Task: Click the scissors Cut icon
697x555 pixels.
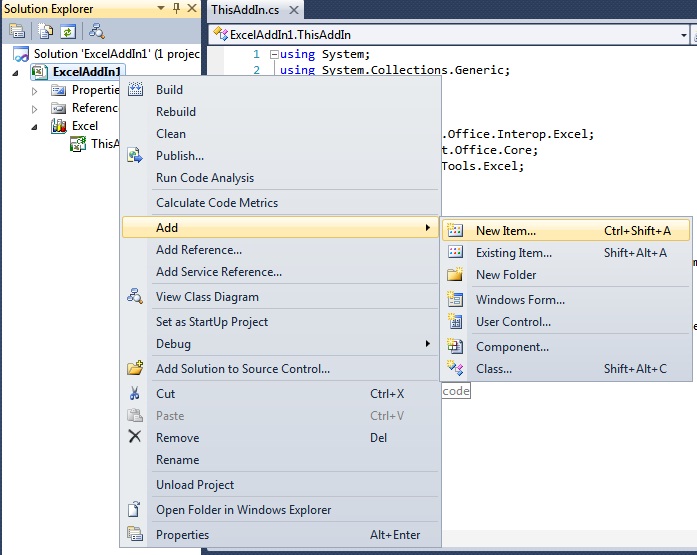Action: (x=135, y=393)
